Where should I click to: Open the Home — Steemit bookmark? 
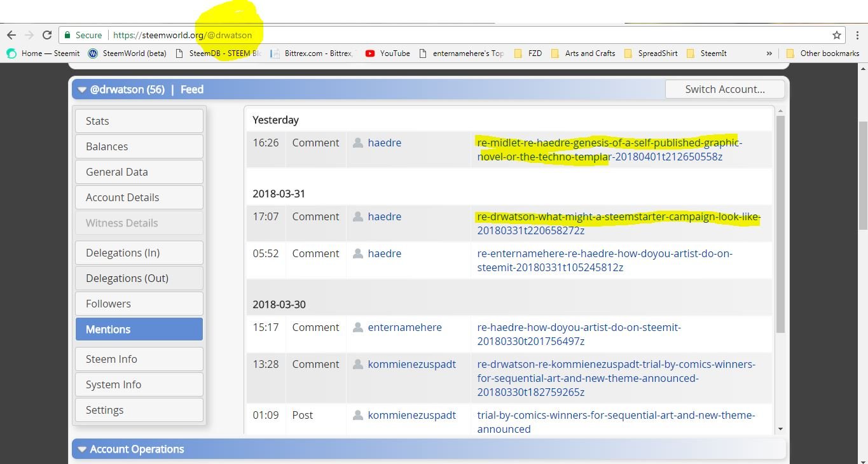(43, 53)
